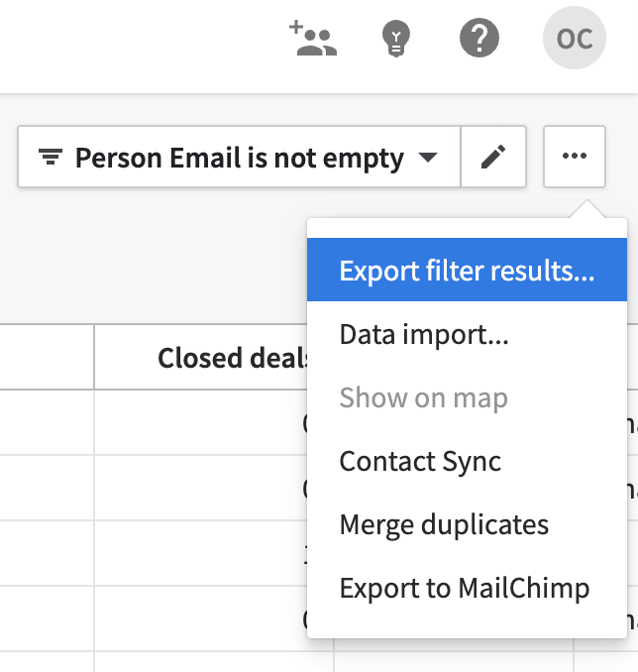Click the filter lines icon beside Person Email
Image resolution: width=638 pixels, height=672 pixels.
pos(51,158)
